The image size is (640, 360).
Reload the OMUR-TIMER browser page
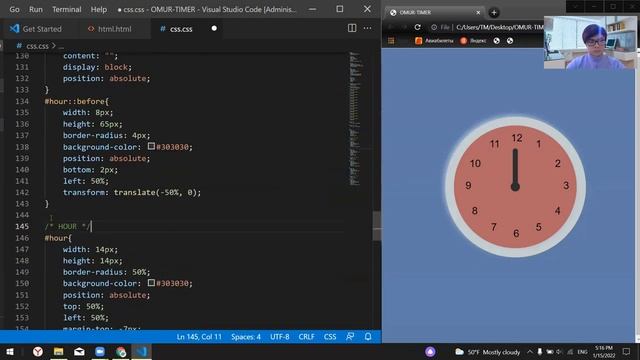pos(417,27)
